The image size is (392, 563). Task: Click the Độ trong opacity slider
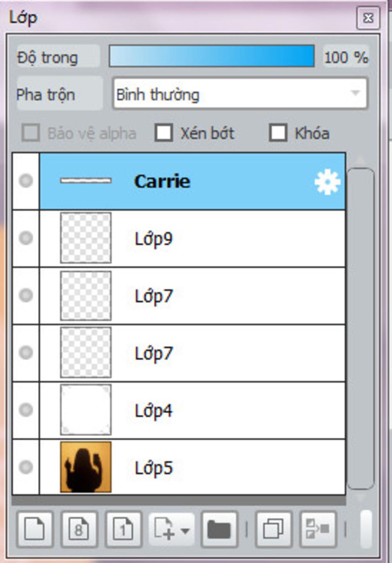(x=212, y=56)
